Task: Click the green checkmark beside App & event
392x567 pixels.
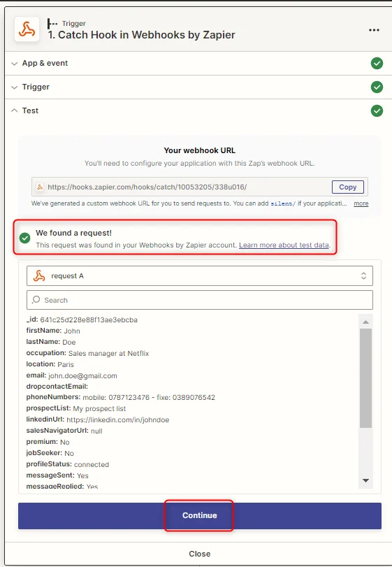Action: 377,64
